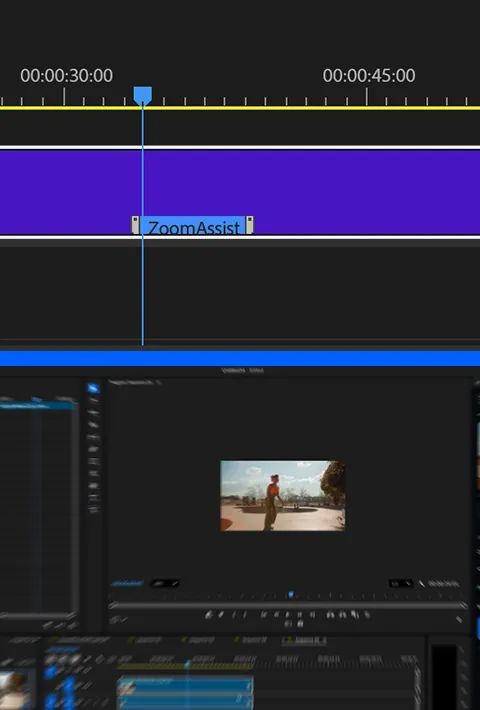Click the blue Program Monitor timecode
480x710 pixels.
pos(127,584)
